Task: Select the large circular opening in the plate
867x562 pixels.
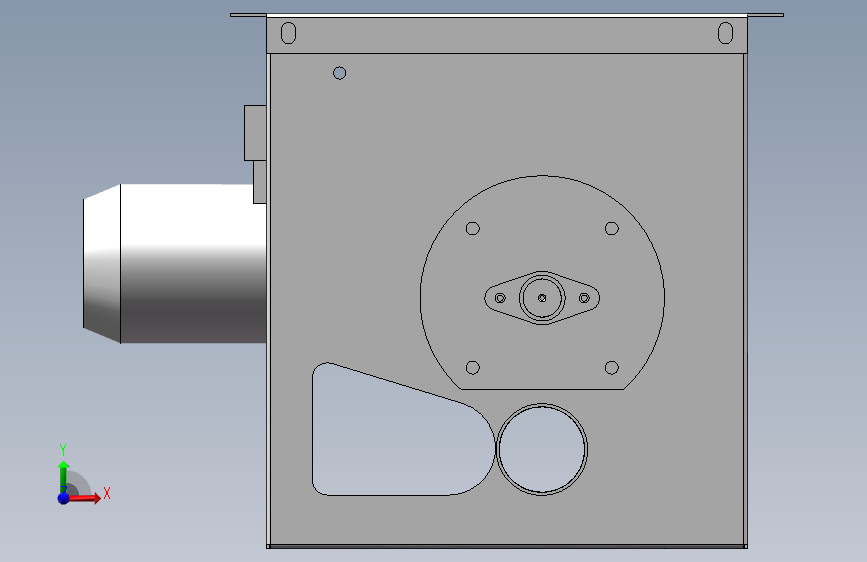Action: click(x=542, y=449)
